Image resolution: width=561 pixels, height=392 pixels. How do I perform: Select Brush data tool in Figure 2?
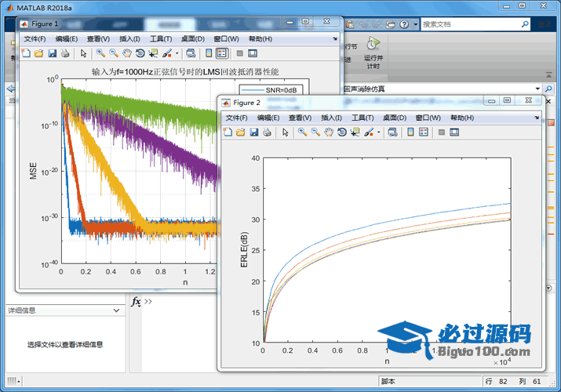(x=369, y=132)
